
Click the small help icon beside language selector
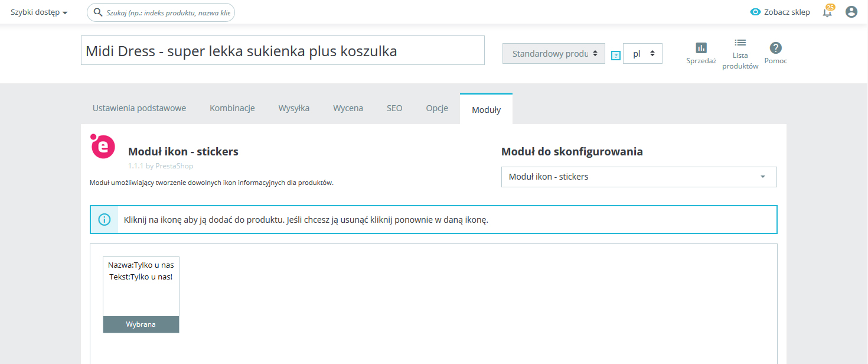click(616, 56)
